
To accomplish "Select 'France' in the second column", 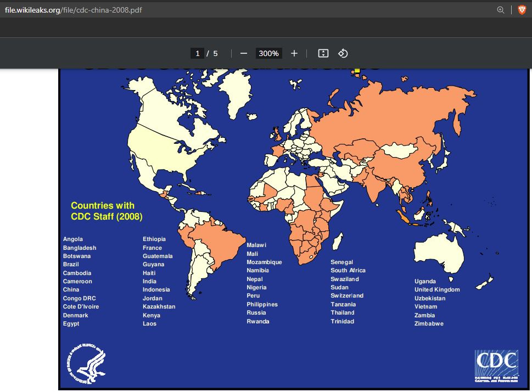I will click(x=152, y=248).
